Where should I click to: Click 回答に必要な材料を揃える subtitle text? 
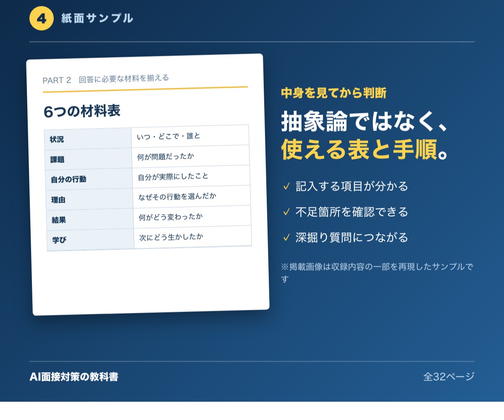pyautogui.click(x=124, y=79)
